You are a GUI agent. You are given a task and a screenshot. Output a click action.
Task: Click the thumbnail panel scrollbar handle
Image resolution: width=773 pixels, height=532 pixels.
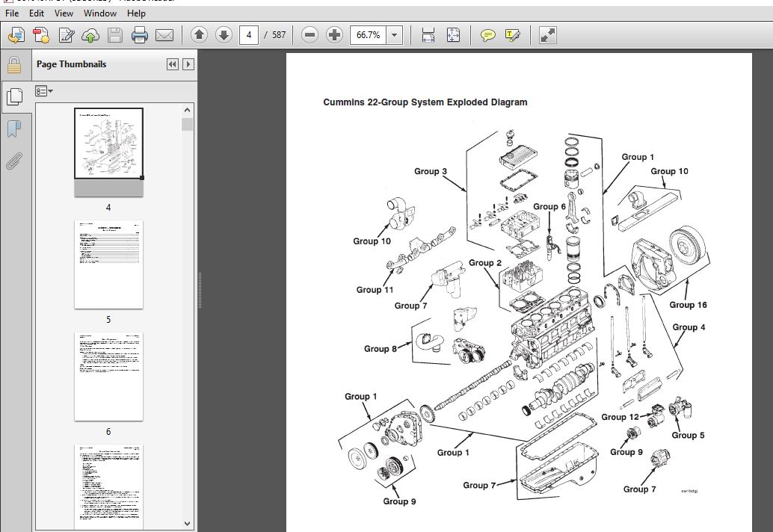pos(188,124)
